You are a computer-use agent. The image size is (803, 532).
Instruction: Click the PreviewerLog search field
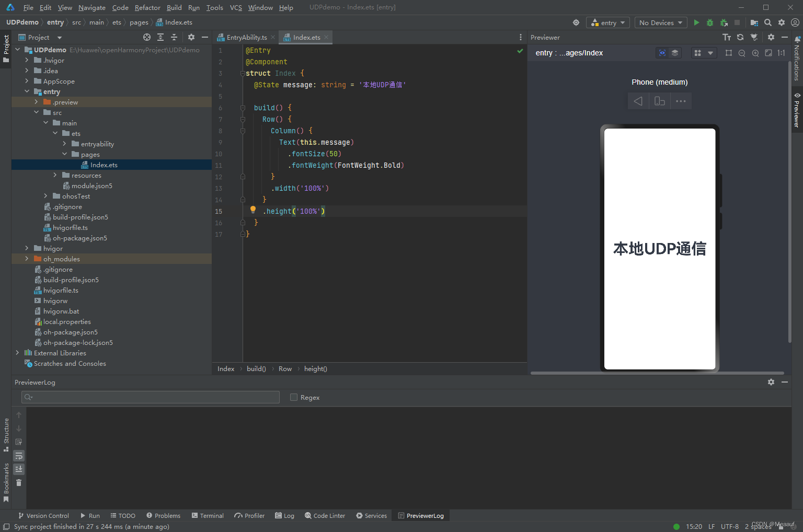click(x=151, y=397)
